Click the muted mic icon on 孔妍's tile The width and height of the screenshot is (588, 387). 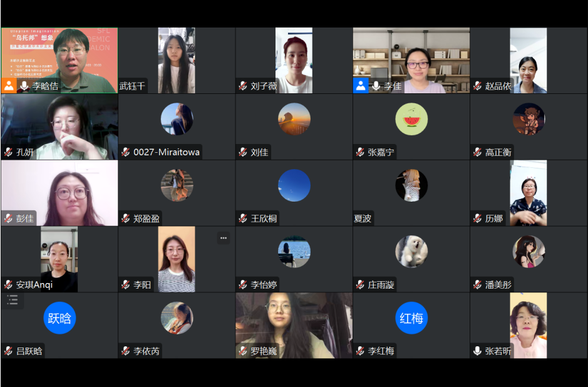(8, 152)
